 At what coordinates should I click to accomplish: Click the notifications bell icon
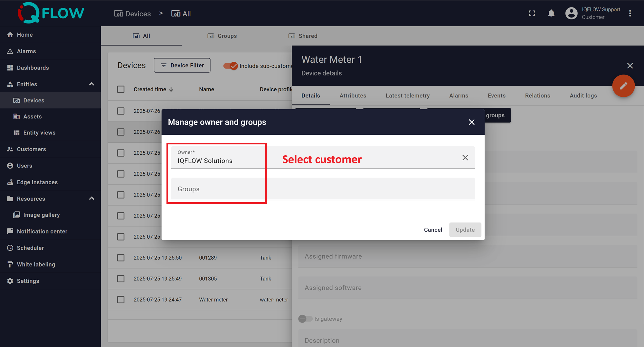pyautogui.click(x=551, y=14)
